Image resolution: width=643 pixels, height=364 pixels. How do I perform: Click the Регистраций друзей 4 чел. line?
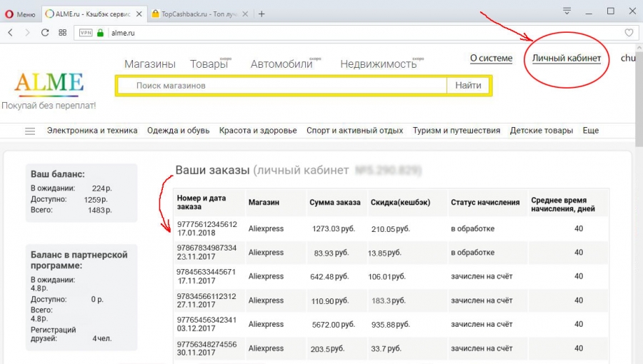pos(71,334)
